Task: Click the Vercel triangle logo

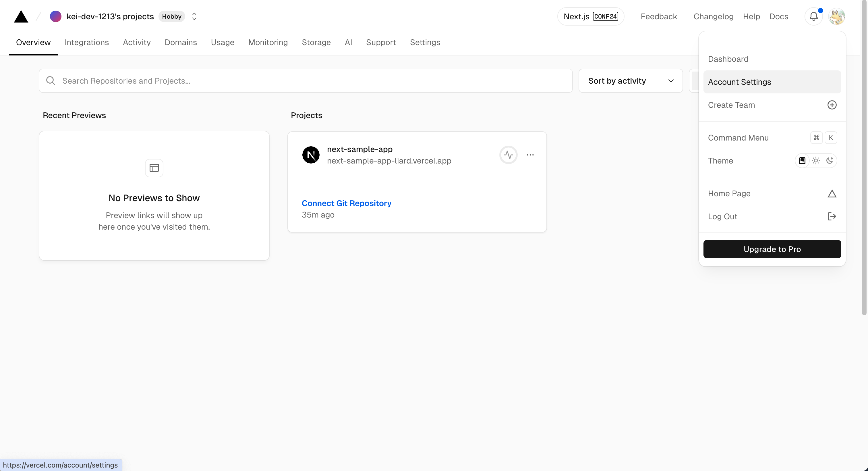Action: pyautogui.click(x=21, y=16)
